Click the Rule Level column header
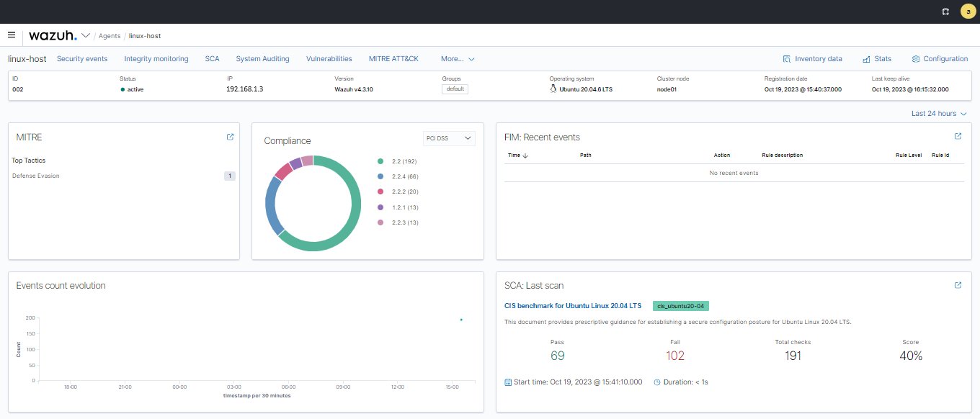Viewport: 980px width, 419px height. [909, 155]
